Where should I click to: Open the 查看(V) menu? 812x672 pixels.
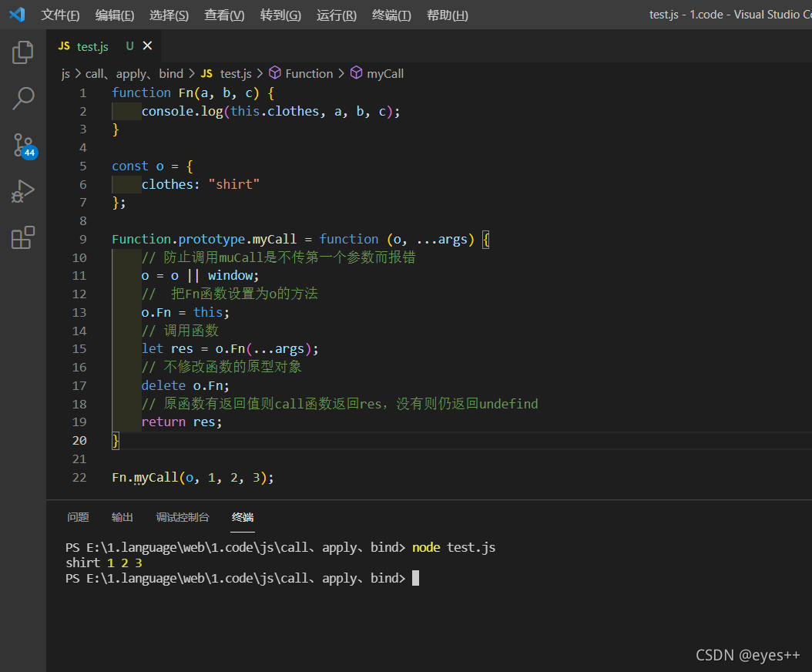click(224, 15)
